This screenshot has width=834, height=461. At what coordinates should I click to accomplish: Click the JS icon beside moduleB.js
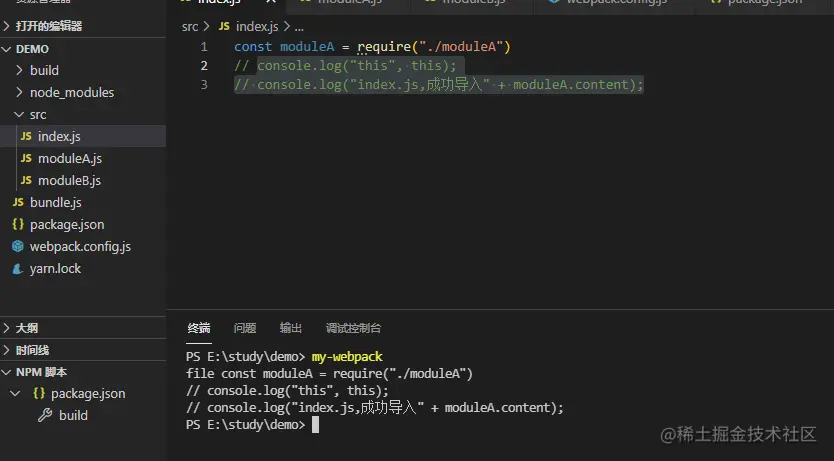point(26,180)
